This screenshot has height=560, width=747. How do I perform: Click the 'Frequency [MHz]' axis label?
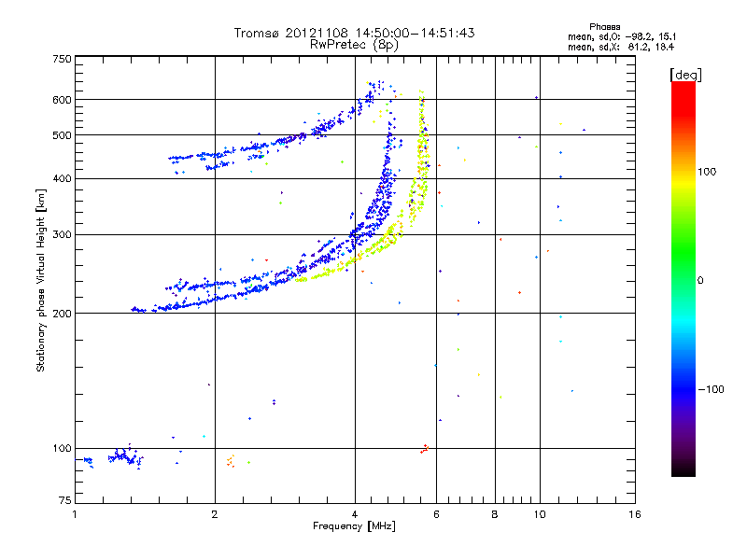(x=354, y=526)
